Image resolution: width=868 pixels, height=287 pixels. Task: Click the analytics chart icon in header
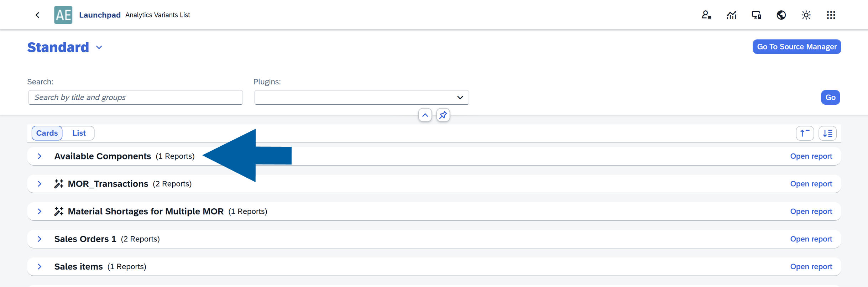(732, 15)
